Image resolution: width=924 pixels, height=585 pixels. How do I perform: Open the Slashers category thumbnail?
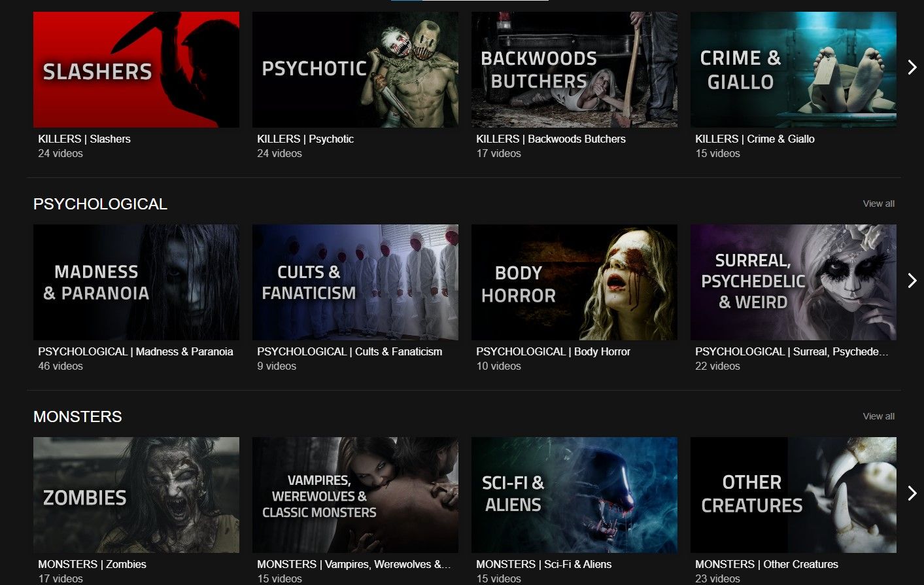136,69
